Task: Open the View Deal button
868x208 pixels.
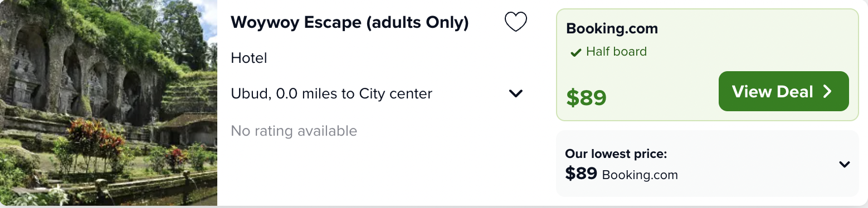Action: [x=783, y=91]
